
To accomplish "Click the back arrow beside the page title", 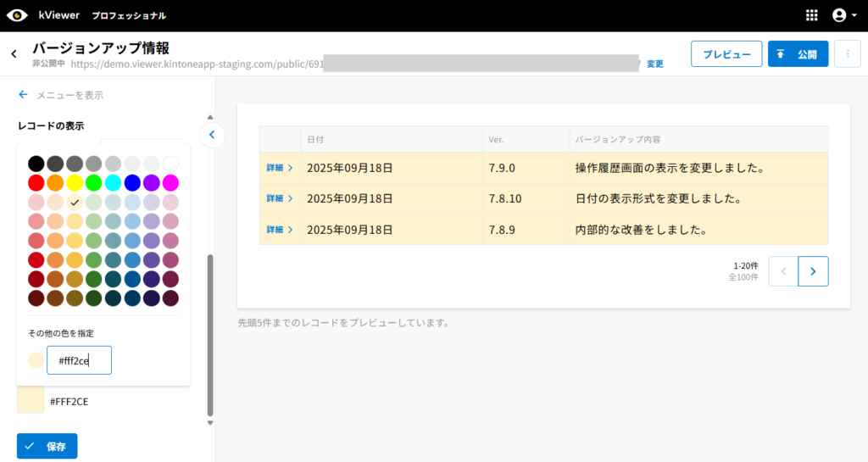I will tap(14, 53).
